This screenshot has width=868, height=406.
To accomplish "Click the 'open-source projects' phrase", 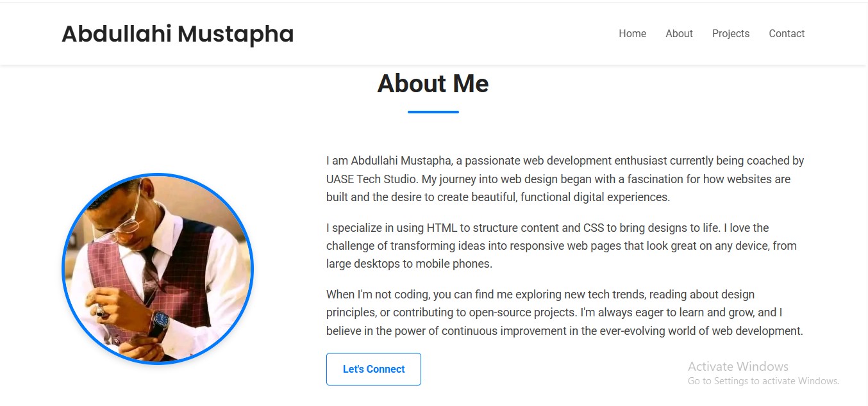I will [x=522, y=313].
